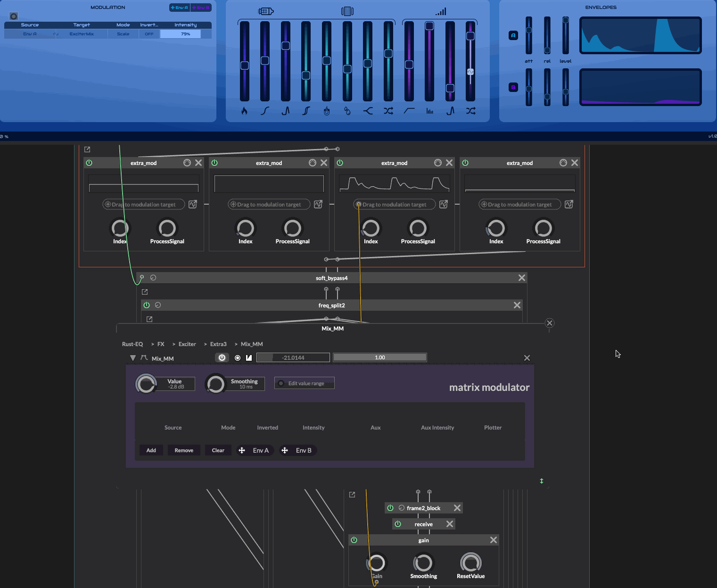Disable the receive node power toggle
This screenshot has height=588, width=717.
point(398,524)
